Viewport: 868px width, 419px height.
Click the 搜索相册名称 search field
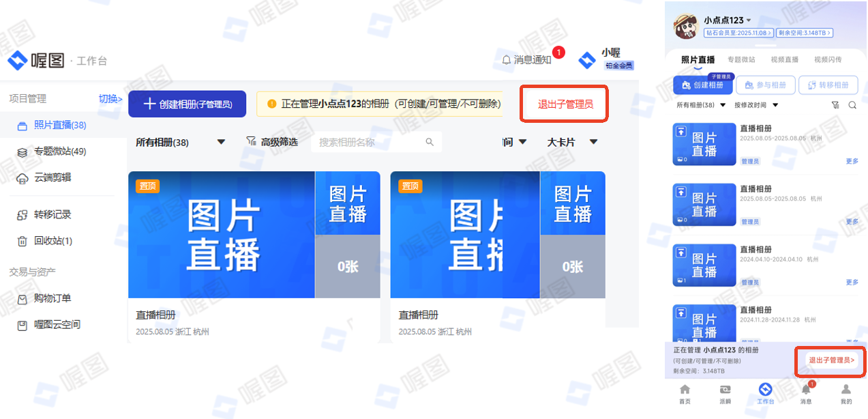pyautogui.click(x=376, y=142)
